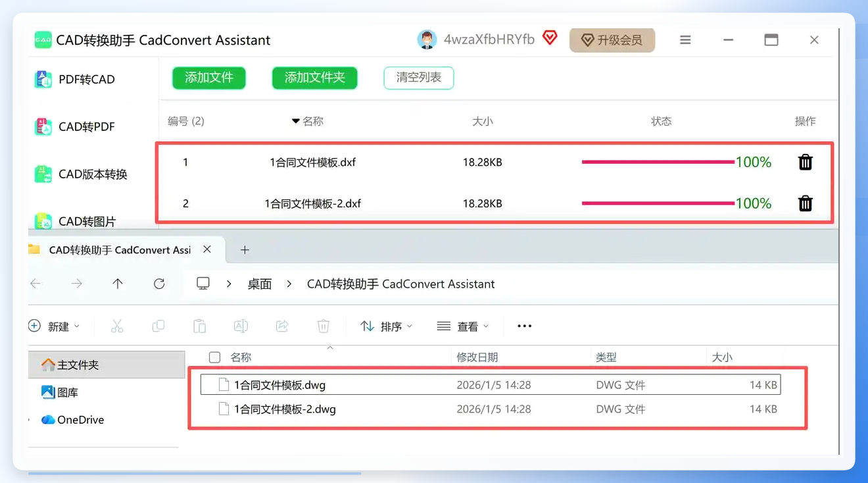The width and height of the screenshot is (868, 483).
Task: Tick the select-all checkbox beside 名称 header
Action: 214,357
